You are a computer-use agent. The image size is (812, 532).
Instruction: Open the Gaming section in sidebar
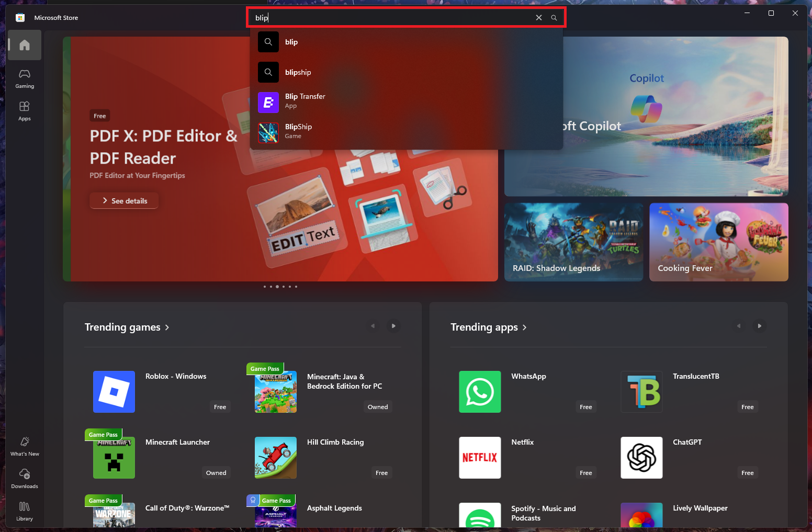25,78
